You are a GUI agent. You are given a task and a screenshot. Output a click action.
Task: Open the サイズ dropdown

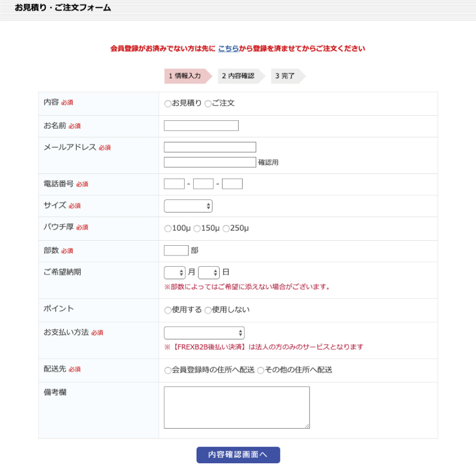point(188,206)
